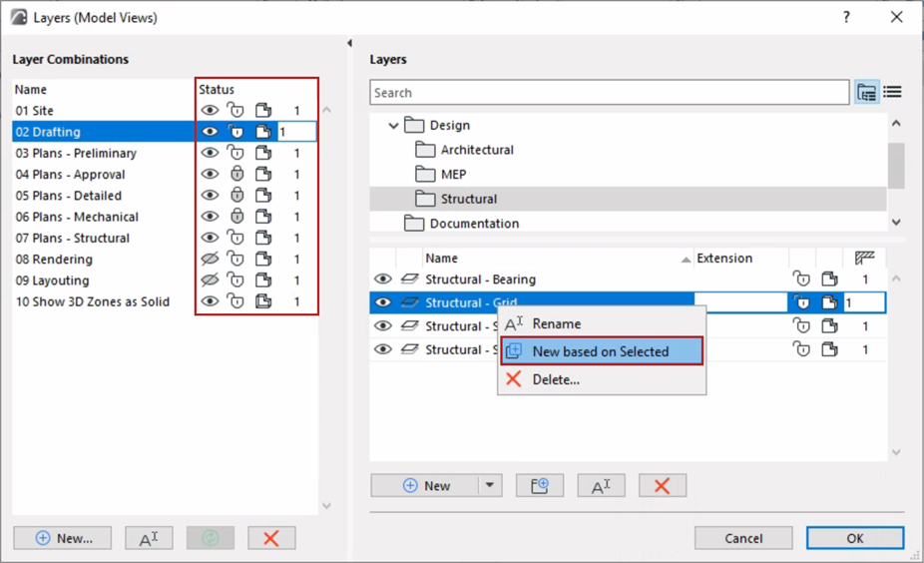Click solid model icon of Structural - Grid layer
This screenshot has width=924, height=563.
point(830,302)
